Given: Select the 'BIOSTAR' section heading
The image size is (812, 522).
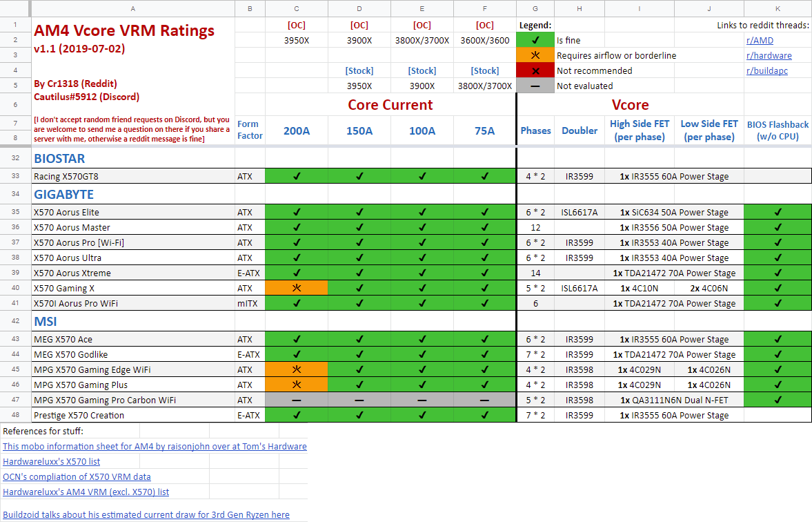Looking at the screenshot, I should click(59, 159).
